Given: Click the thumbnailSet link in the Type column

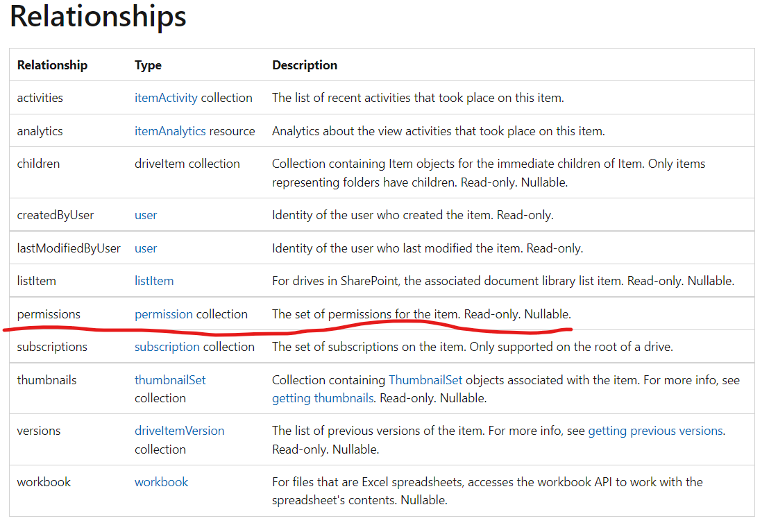Looking at the screenshot, I should coord(170,379).
